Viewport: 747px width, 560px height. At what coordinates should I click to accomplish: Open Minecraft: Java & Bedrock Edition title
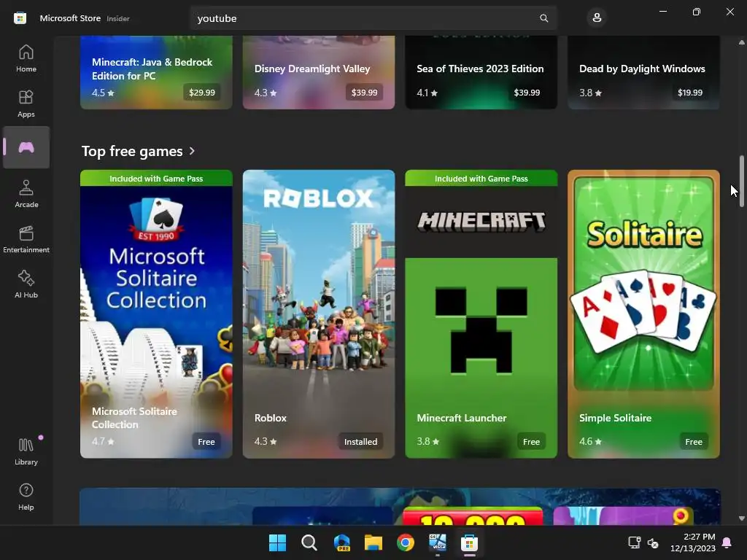coord(152,69)
